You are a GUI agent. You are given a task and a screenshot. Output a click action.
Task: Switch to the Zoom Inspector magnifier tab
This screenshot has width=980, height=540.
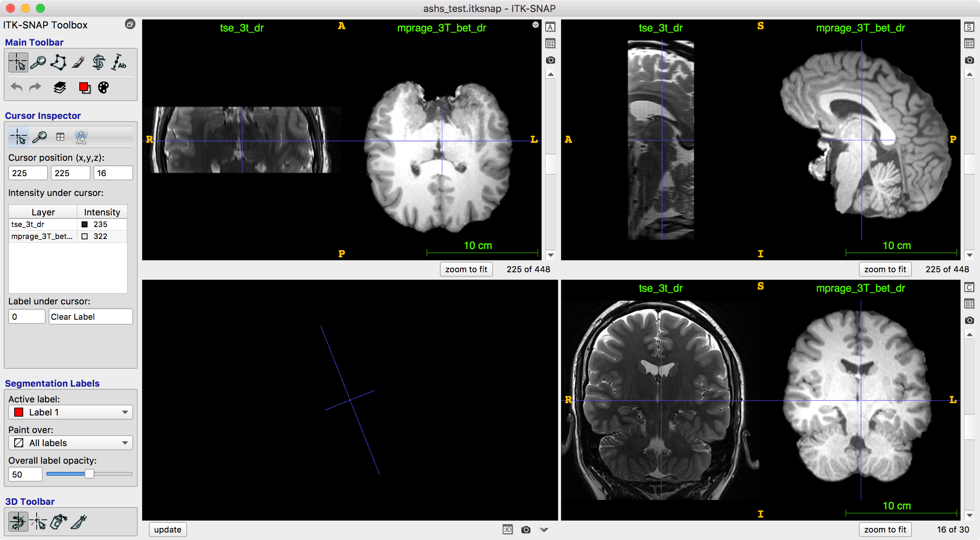[x=39, y=137]
